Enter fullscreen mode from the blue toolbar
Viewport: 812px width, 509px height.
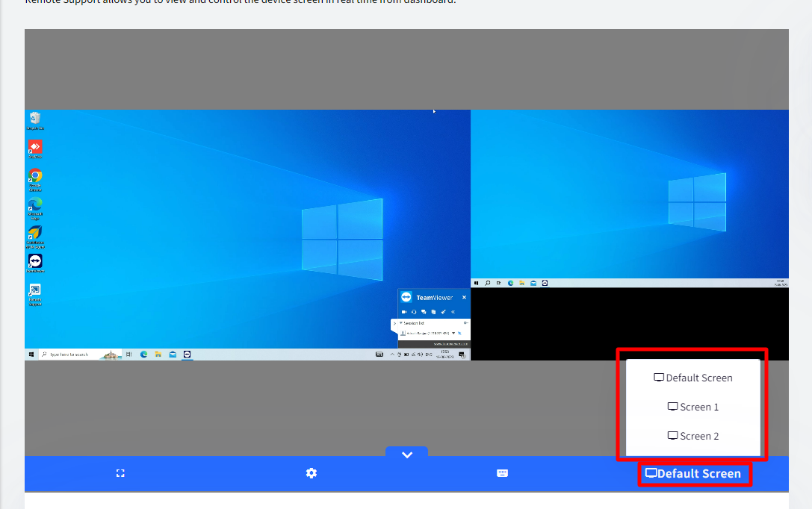coord(120,473)
